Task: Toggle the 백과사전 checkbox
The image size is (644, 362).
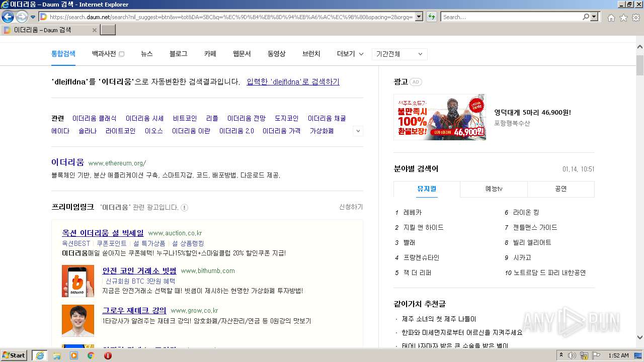Action: point(121,54)
